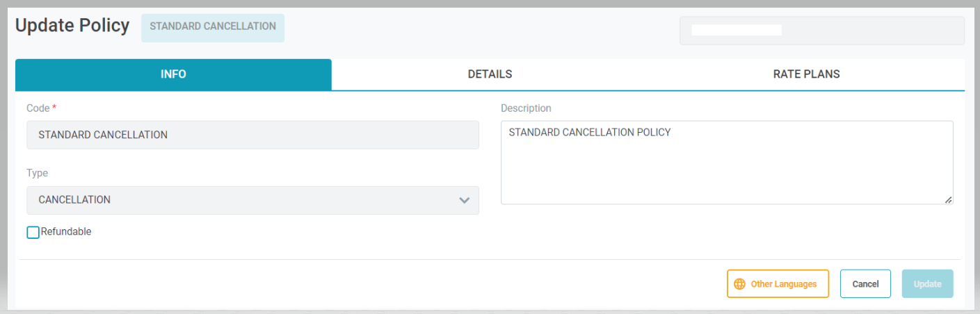
Task: Click the Update Policy page title
Action: tap(72, 26)
